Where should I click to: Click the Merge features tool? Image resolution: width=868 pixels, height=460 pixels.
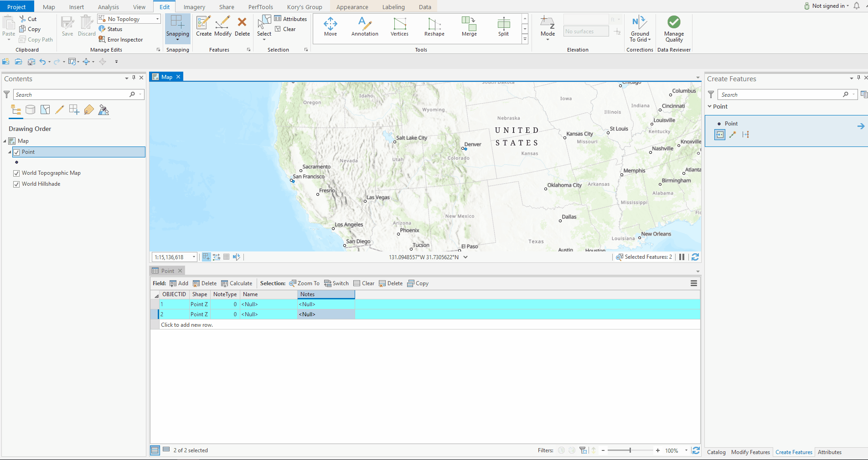pos(469,27)
